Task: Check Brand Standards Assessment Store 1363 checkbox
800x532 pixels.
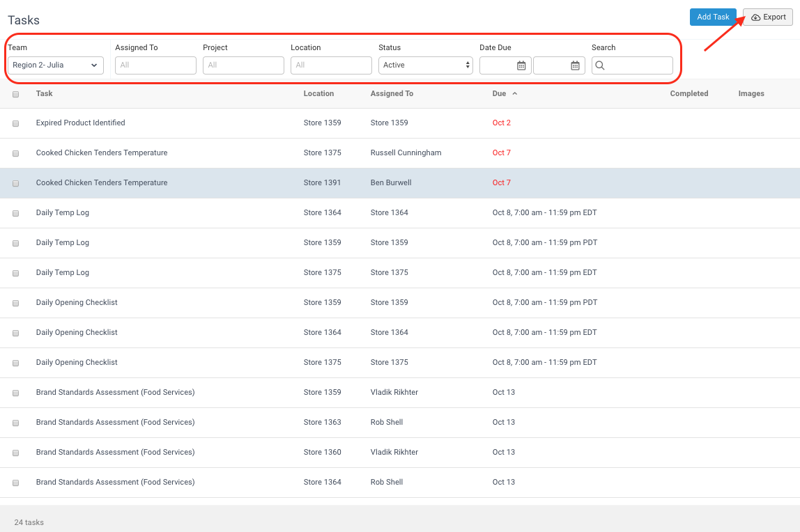Action: click(x=16, y=423)
